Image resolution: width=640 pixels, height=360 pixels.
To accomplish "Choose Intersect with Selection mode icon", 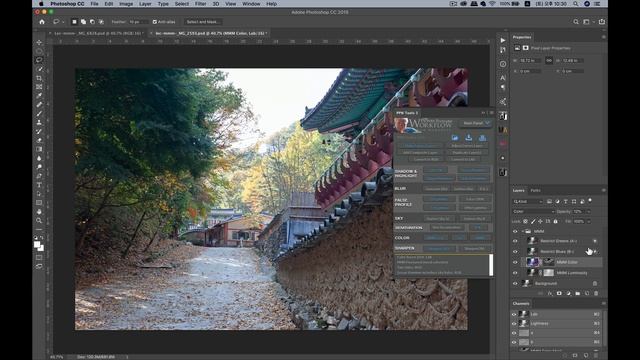I will [x=101, y=22].
